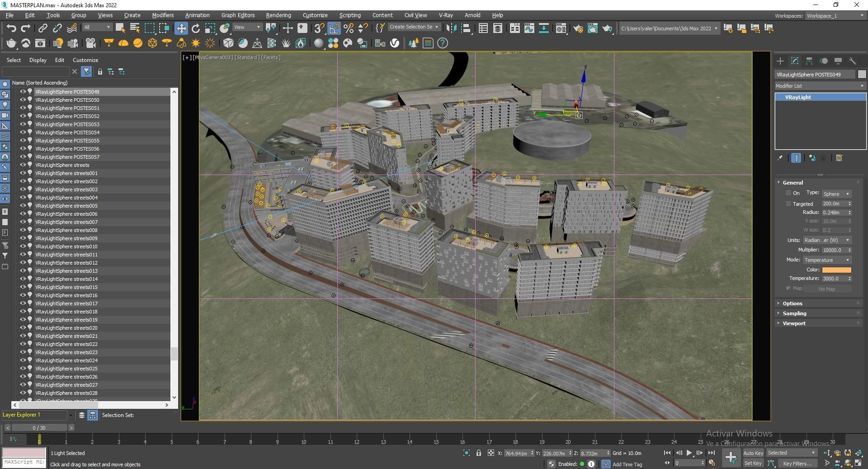
Task: Click the Redo arrow icon
Action: point(26,28)
